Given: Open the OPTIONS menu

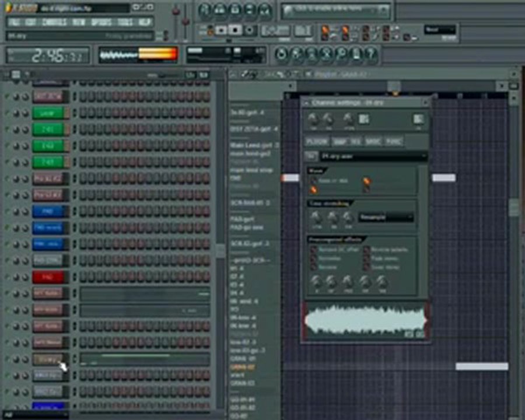Looking at the screenshot, I should [x=101, y=22].
